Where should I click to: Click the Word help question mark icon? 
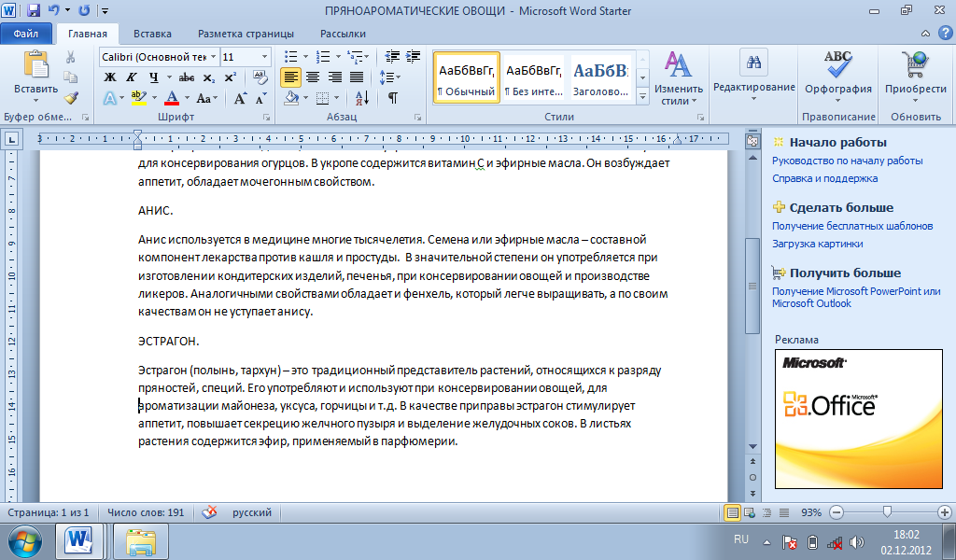[x=945, y=34]
